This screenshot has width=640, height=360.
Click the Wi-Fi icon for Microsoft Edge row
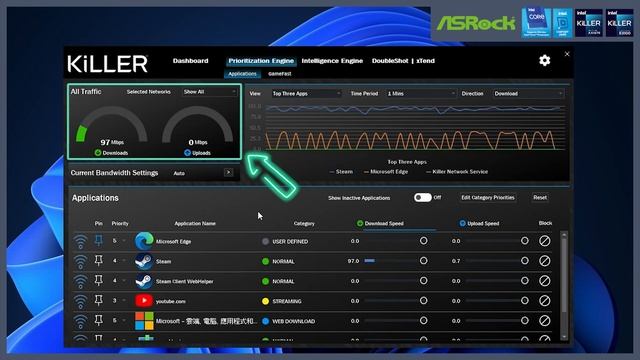coord(80,242)
